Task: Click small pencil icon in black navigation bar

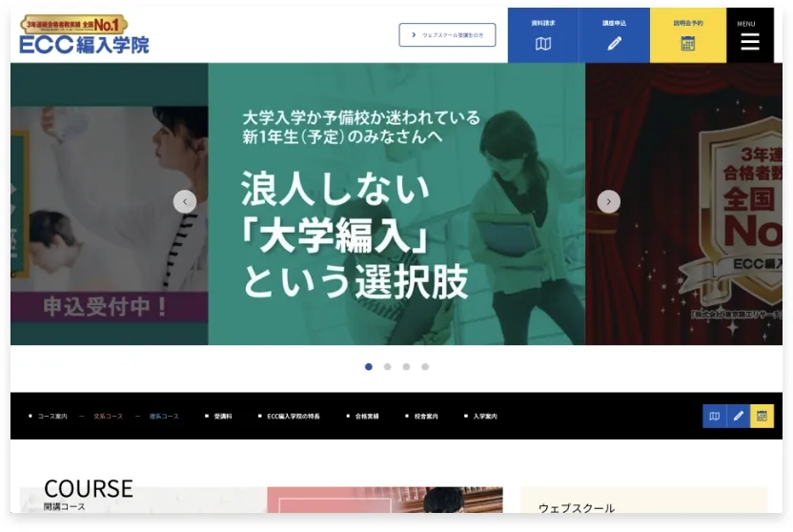Action: [739, 417]
